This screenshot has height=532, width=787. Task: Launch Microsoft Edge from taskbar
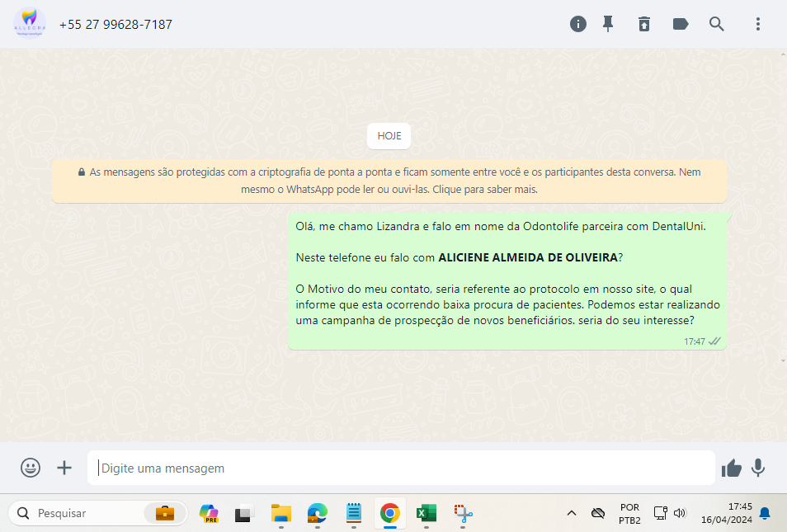click(318, 513)
